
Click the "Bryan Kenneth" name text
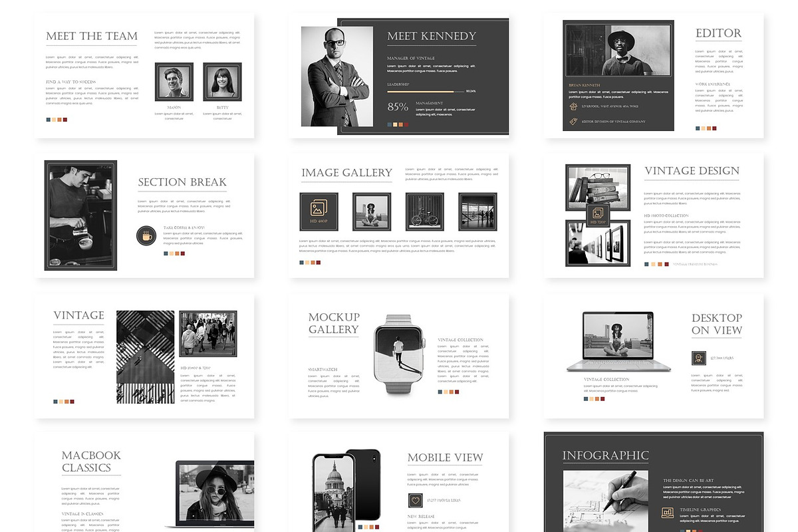[585, 85]
